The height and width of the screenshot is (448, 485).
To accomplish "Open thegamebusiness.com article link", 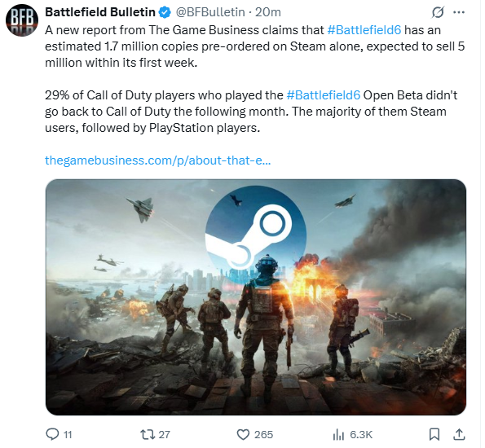I will (158, 160).
